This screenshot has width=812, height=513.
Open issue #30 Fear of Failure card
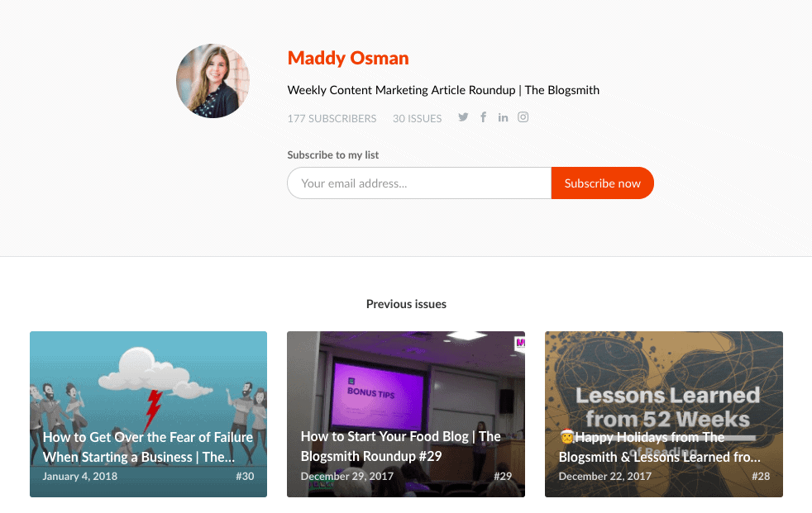tap(149, 414)
